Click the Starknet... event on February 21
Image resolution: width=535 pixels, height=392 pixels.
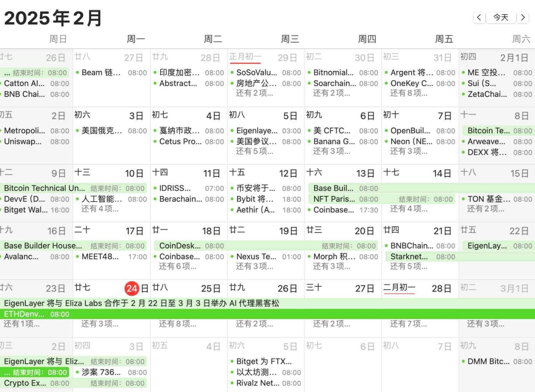[409, 257]
